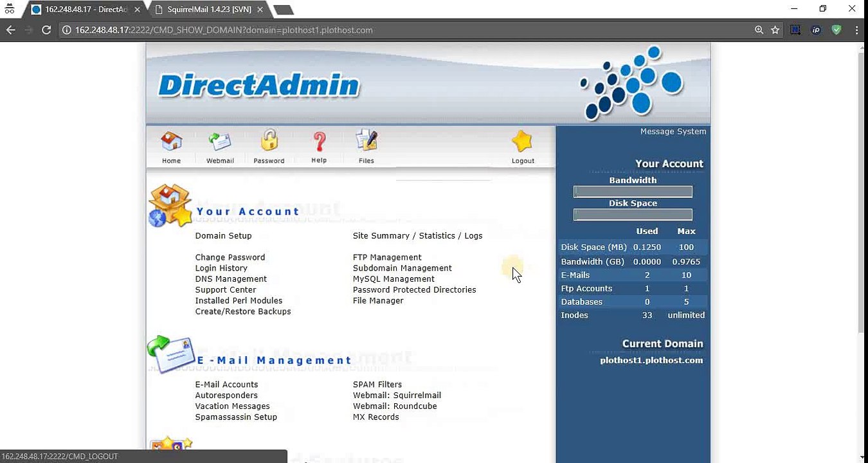Open E-Mail Accounts
Image resolution: width=868 pixels, height=463 pixels.
coord(226,385)
